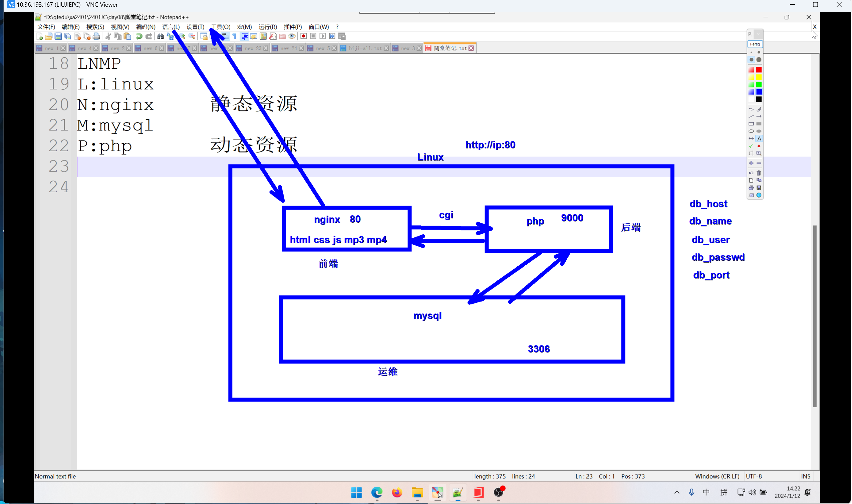Screen dimensions: 852x504
Task: Click the Playback macro icon
Action: point(323,36)
